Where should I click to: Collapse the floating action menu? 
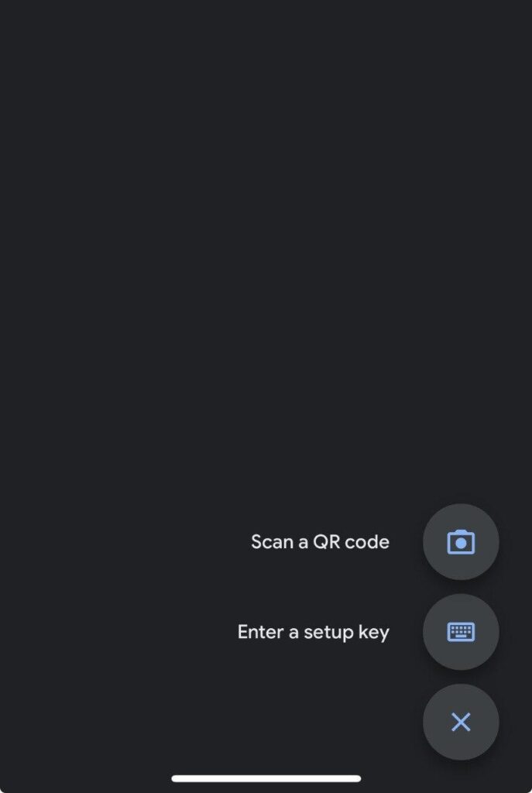[x=461, y=723]
